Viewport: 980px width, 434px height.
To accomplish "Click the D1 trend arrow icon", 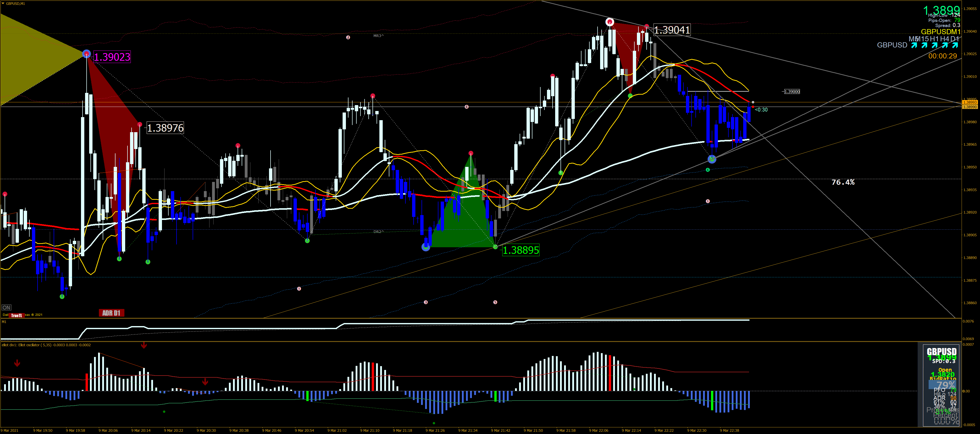I will tap(954, 45).
